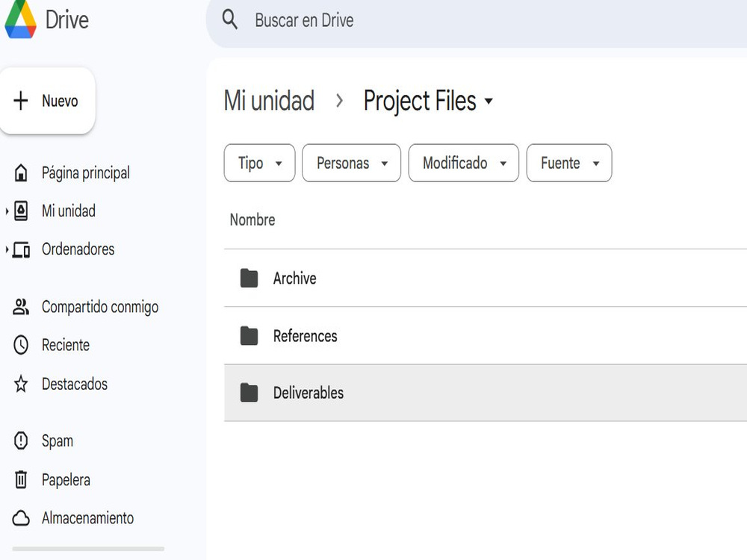Click the storage usage bar

88,549
